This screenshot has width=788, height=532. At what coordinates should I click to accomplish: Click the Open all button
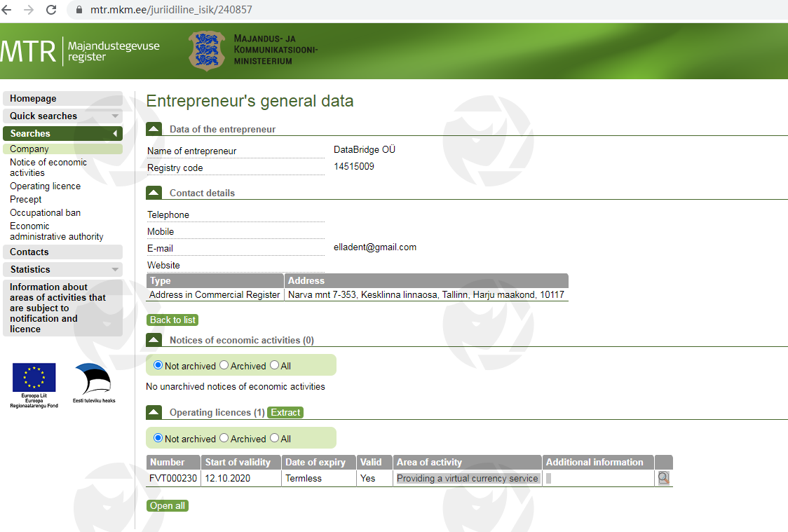(x=168, y=505)
